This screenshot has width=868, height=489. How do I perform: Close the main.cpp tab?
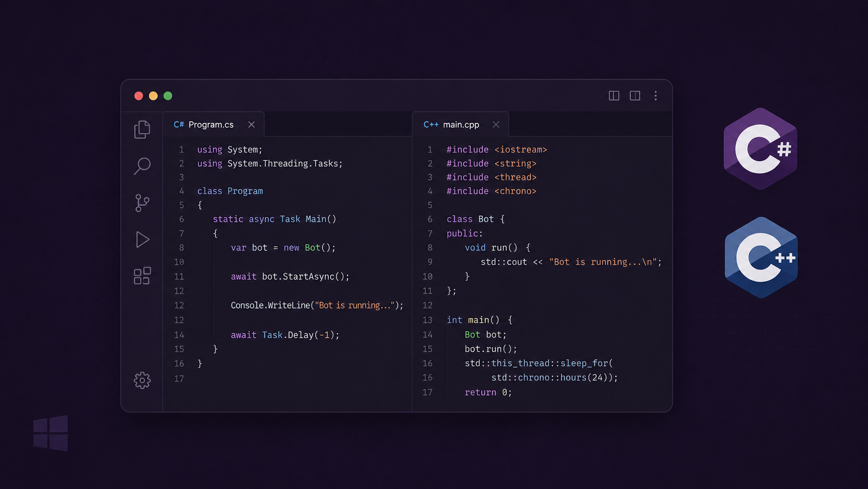click(x=496, y=125)
